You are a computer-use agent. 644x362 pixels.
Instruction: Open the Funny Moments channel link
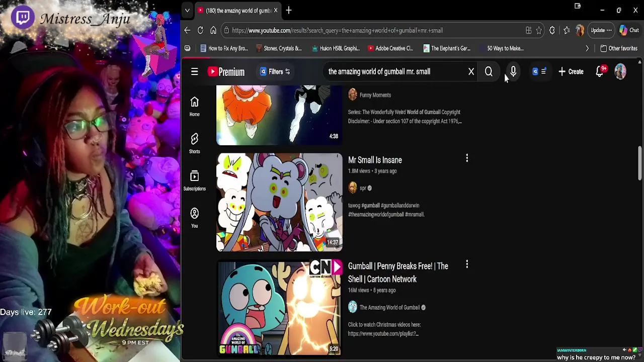pos(375,95)
